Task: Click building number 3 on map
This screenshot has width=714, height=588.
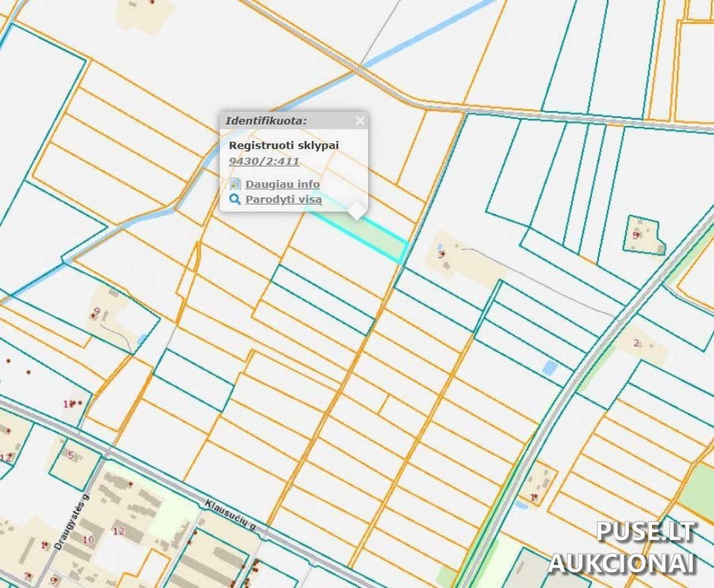Action: click(x=440, y=255)
